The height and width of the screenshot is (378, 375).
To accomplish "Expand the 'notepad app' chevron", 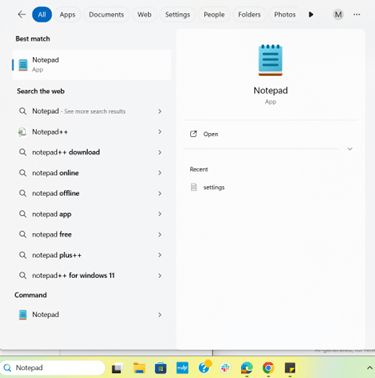I will point(160,214).
